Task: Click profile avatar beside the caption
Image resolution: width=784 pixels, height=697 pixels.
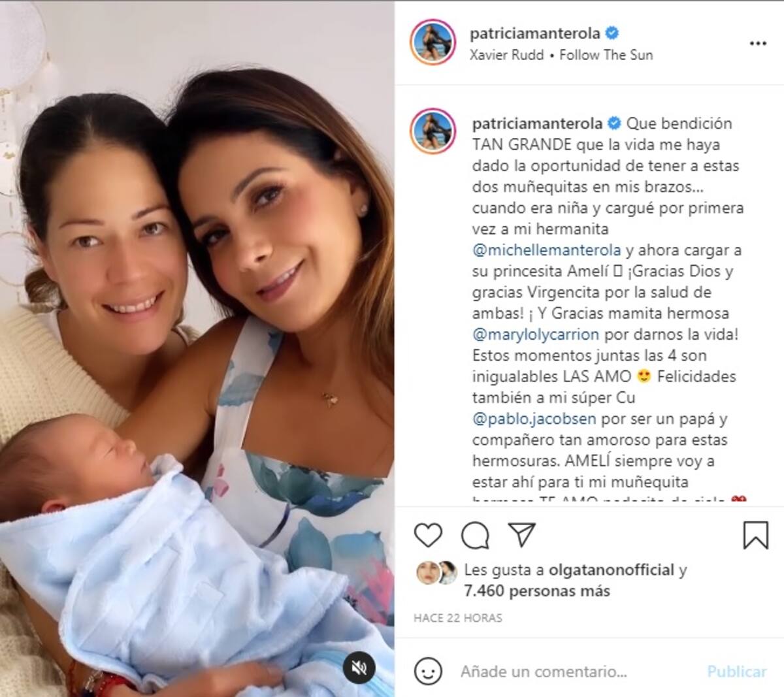Action: 433,131
